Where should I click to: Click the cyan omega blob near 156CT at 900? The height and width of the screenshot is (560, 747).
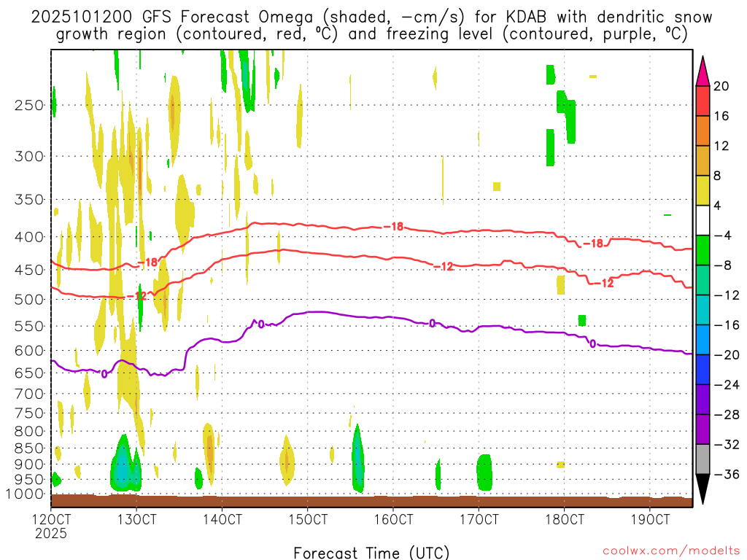[357, 460]
